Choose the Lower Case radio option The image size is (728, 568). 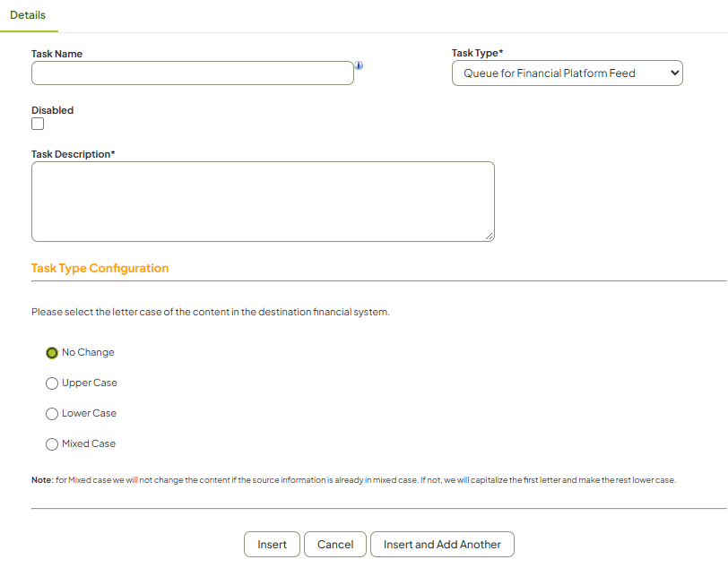(x=51, y=414)
